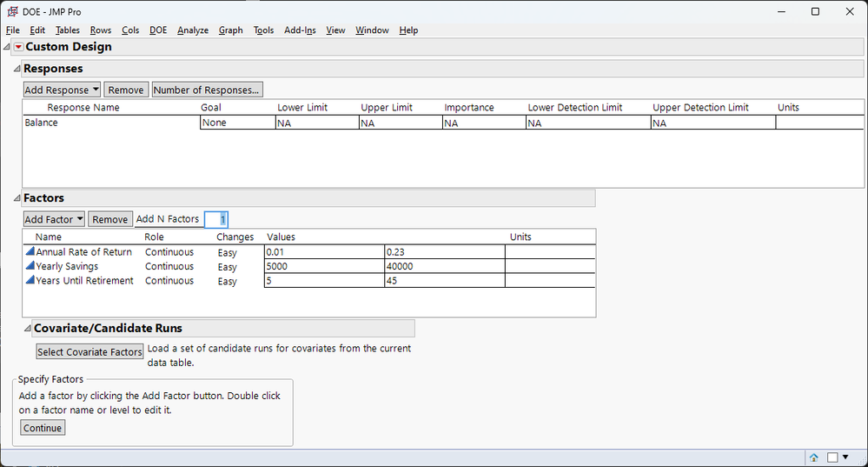Click the Add N Factors input field
Viewport: 868px width, 467px height.
point(216,219)
